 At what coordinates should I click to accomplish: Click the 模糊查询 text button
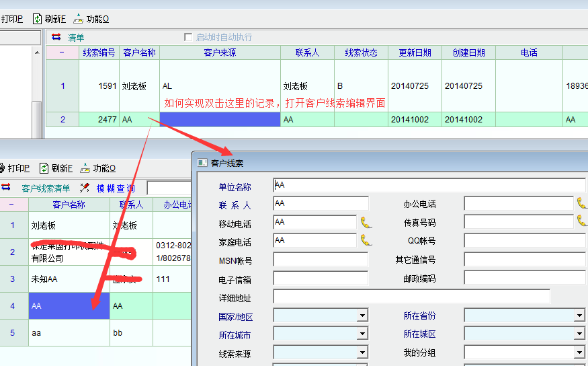(x=115, y=188)
